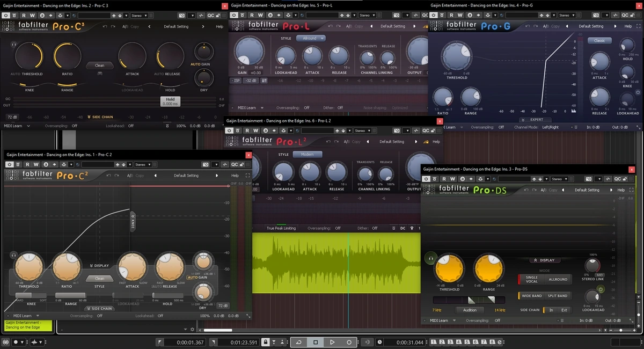The height and width of the screenshot is (349, 644).
Task: Collapse the DISPLAY section in Pro-C 2
Action: pos(99,265)
